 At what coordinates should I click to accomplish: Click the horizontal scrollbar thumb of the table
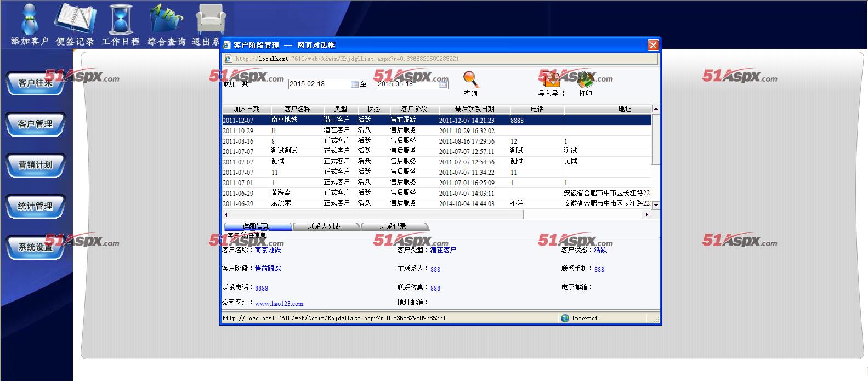pyautogui.click(x=377, y=215)
